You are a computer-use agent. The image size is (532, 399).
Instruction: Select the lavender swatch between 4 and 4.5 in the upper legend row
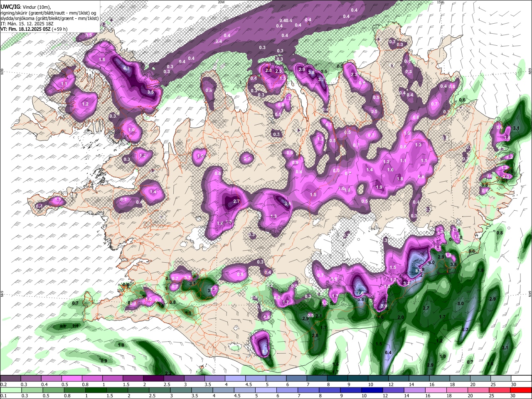pyautogui.click(x=235, y=378)
